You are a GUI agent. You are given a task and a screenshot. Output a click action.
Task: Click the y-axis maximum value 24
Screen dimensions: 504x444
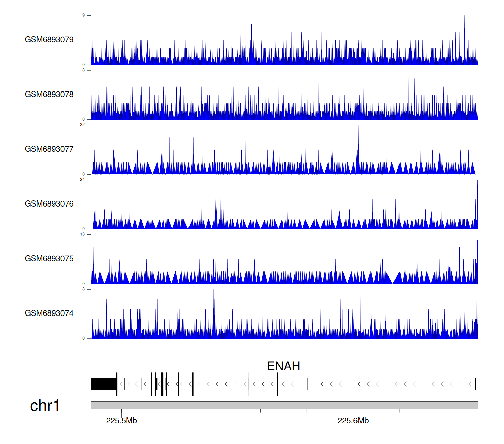pos(82,180)
